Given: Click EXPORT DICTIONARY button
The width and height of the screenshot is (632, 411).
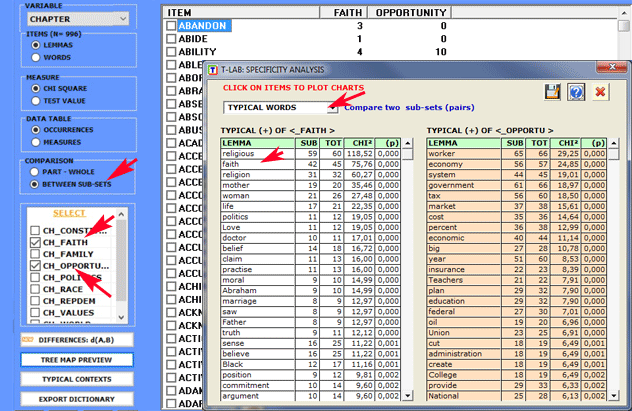Looking at the screenshot, I should [x=77, y=399].
